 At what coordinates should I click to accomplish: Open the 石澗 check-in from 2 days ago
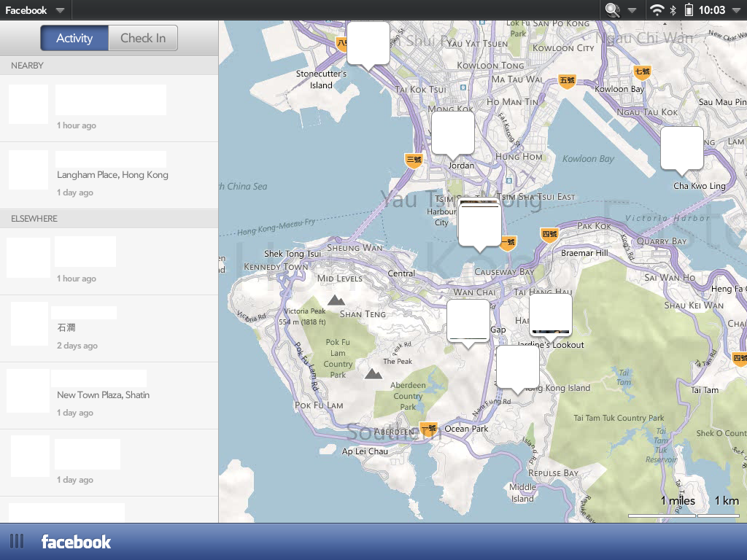(109, 329)
